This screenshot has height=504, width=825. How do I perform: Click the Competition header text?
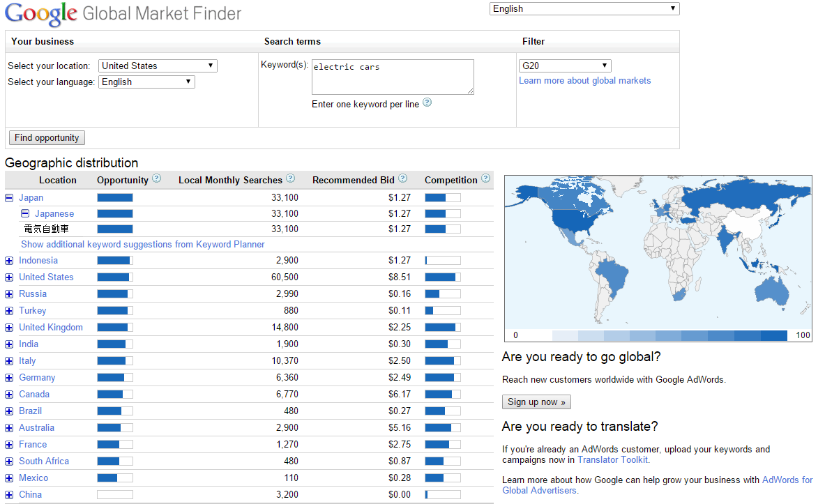pyautogui.click(x=451, y=180)
